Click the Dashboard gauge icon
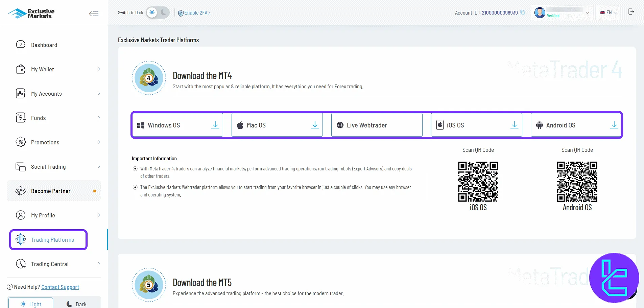 click(21, 45)
